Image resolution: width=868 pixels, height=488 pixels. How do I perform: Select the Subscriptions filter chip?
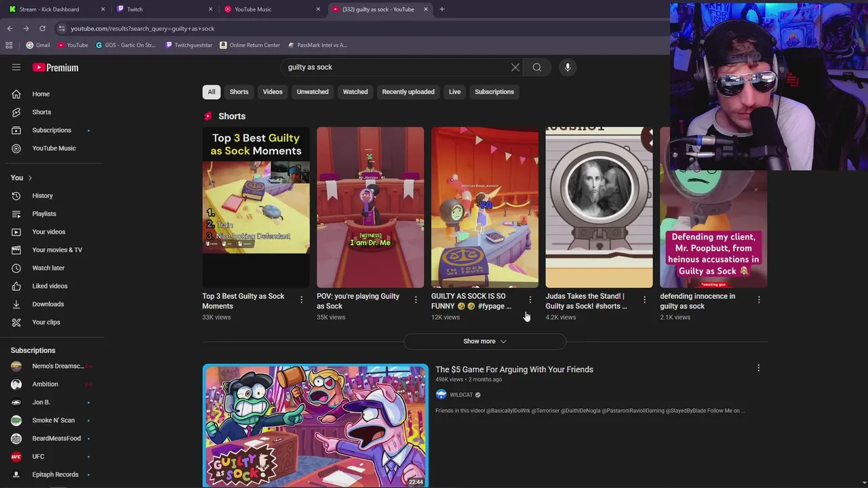(494, 91)
